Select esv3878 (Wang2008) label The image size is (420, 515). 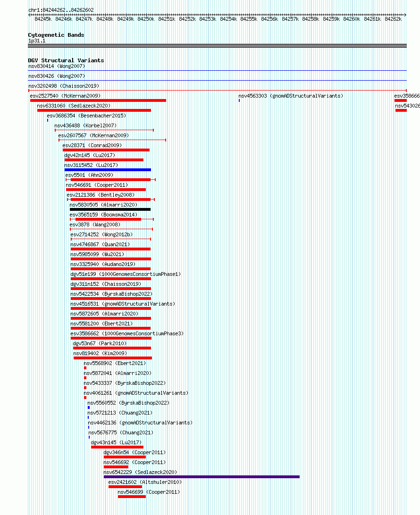95,224
